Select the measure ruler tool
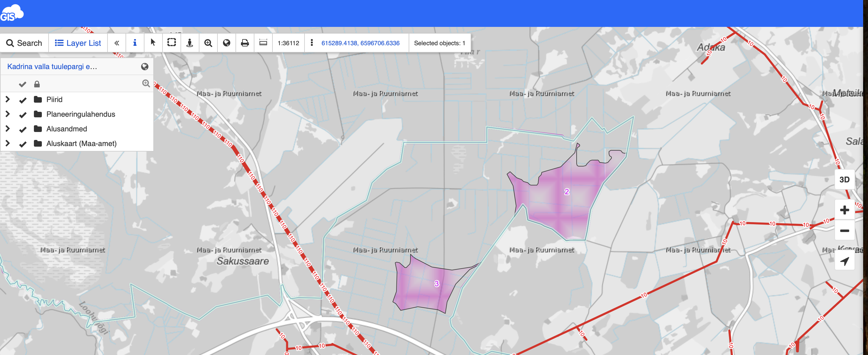 point(263,43)
